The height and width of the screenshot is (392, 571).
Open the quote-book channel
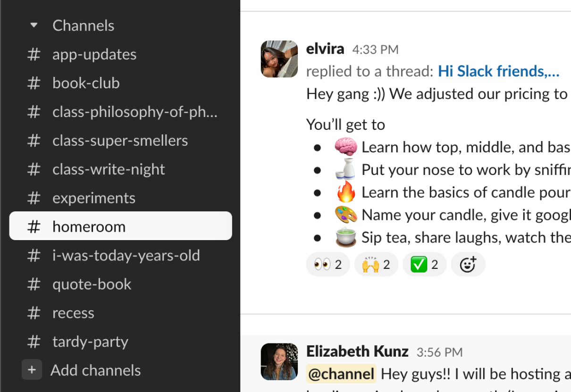point(91,284)
